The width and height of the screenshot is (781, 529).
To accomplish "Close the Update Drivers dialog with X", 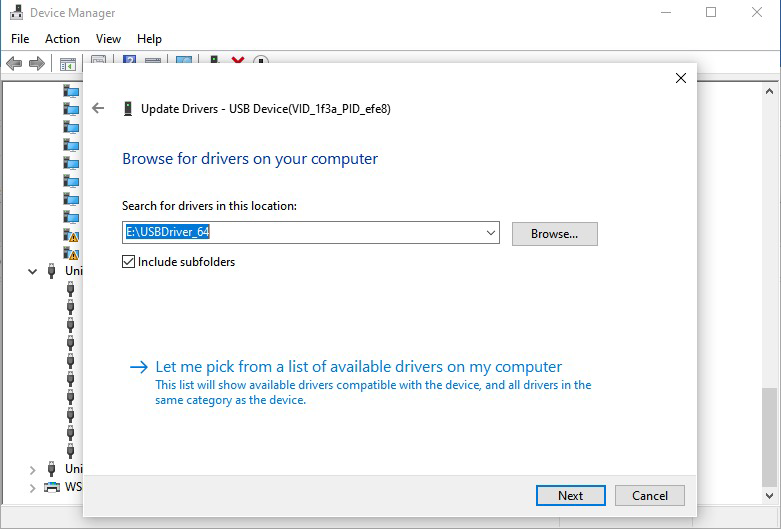I will pos(681,78).
